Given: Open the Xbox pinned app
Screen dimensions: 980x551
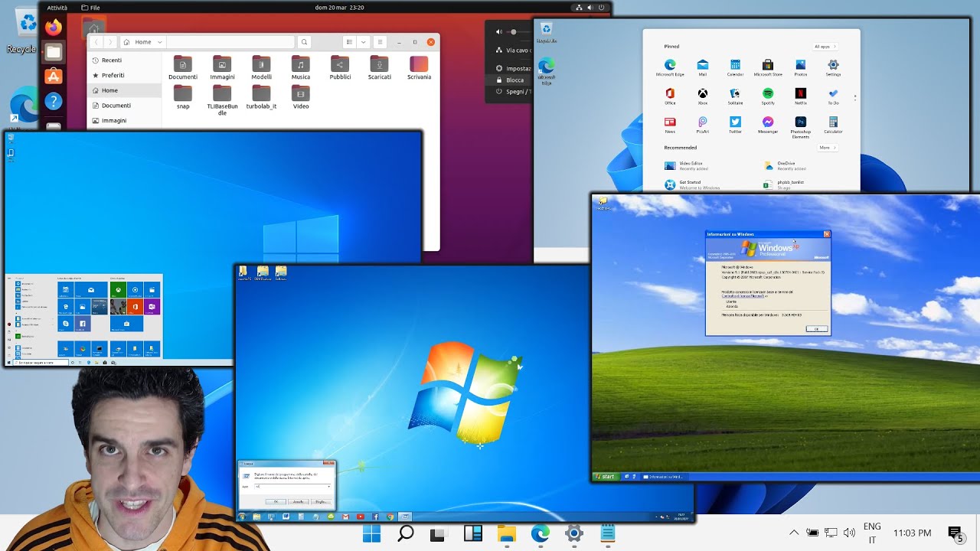Looking at the screenshot, I should 702,93.
